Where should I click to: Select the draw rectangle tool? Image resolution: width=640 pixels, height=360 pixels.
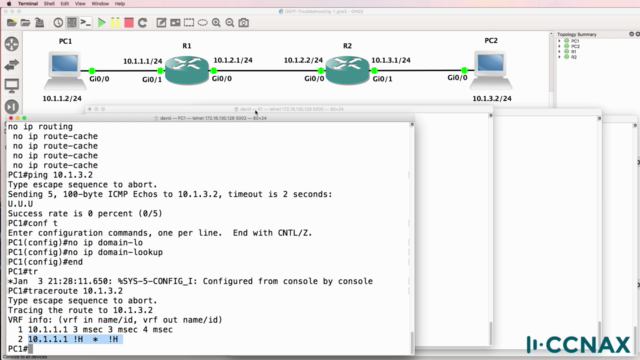pyautogui.click(x=189, y=22)
